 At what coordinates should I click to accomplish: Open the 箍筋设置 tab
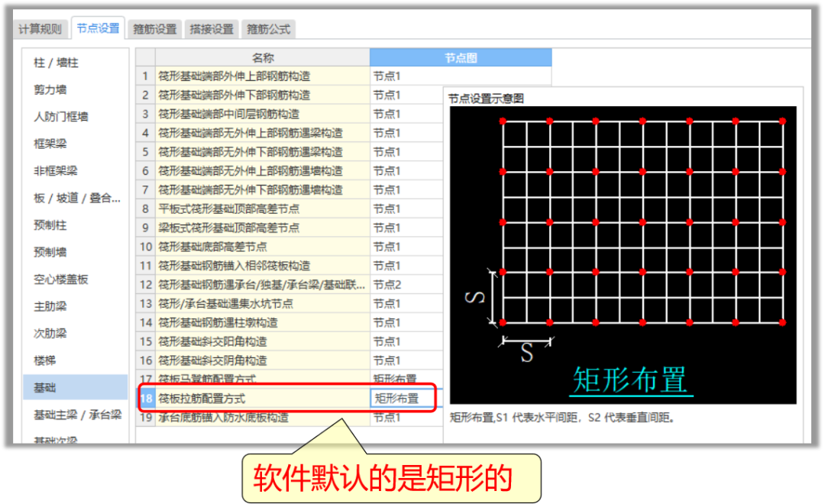(x=154, y=29)
